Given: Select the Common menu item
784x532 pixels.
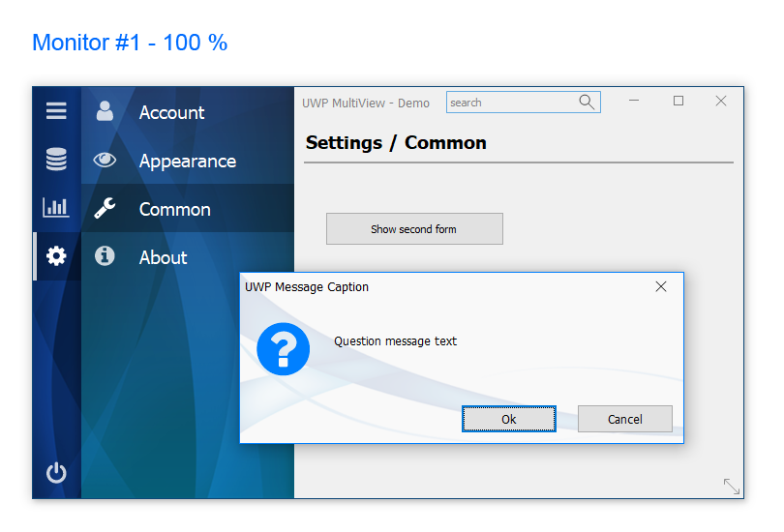Looking at the screenshot, I should click(188, 208).
